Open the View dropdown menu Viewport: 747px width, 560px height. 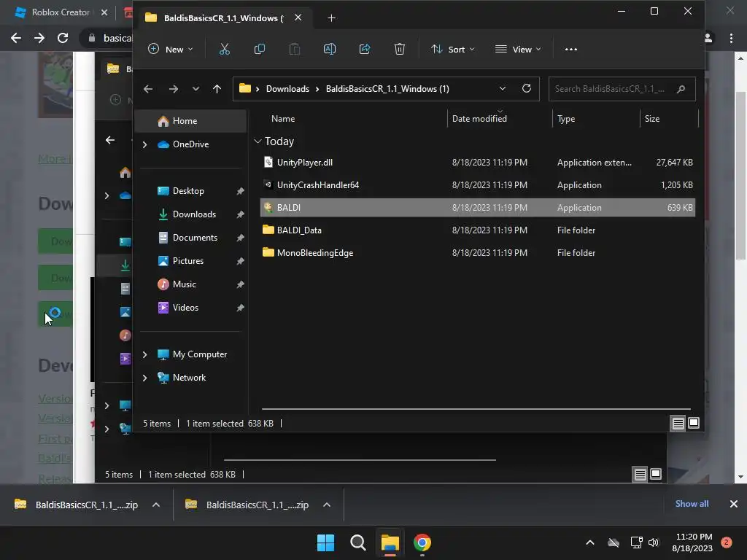pos(519,49)
